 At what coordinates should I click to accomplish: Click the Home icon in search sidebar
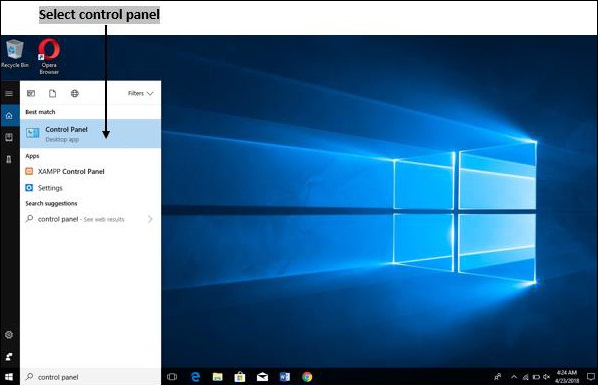[9, 116]
